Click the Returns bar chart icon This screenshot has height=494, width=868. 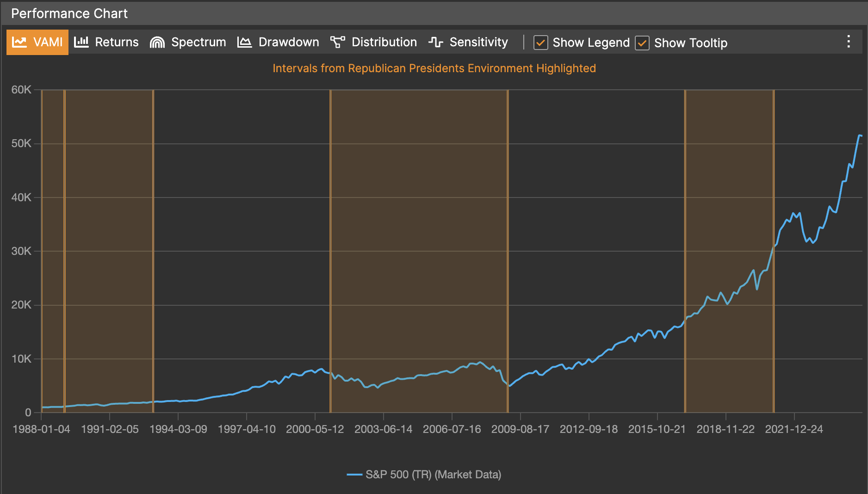point(81,42)
